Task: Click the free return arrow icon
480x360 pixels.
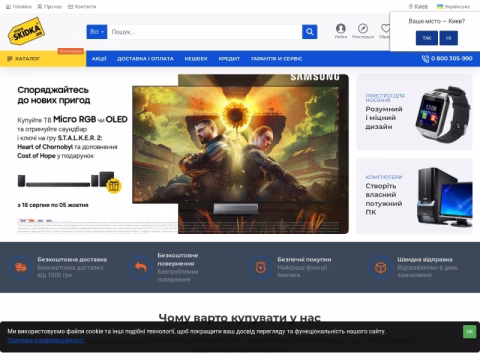Action: 141,267
